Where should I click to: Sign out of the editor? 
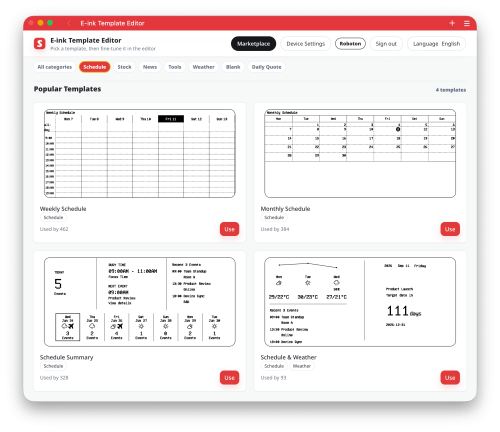pos(386,44)
